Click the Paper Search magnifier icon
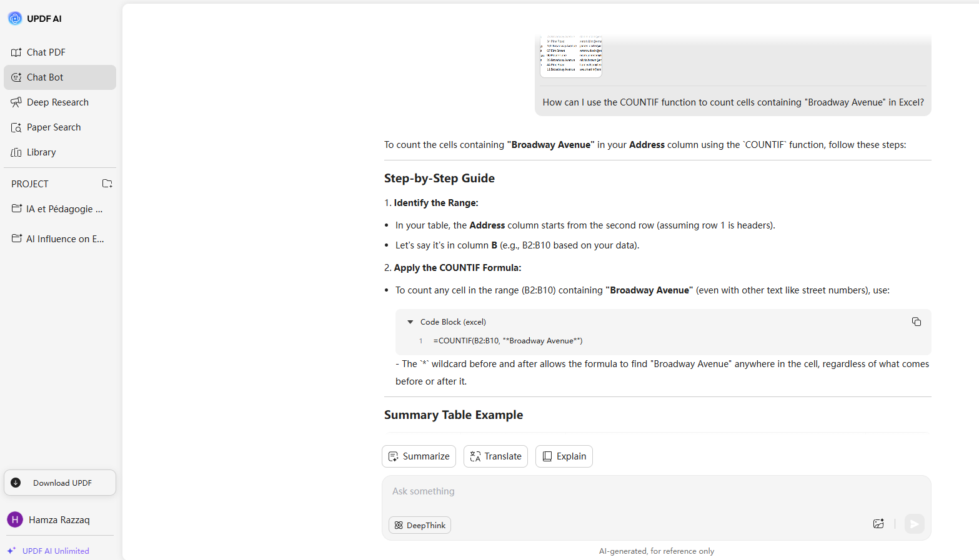 16,127
